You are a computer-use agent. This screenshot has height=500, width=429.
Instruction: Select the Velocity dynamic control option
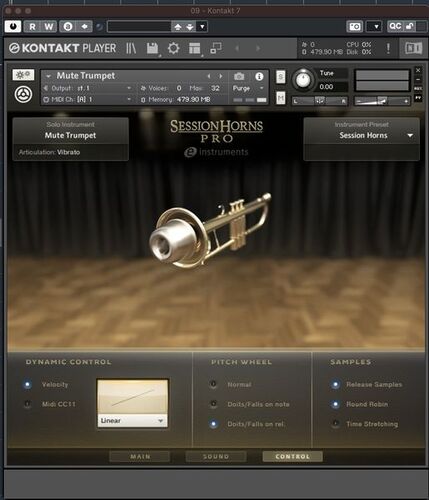[27, 384]
